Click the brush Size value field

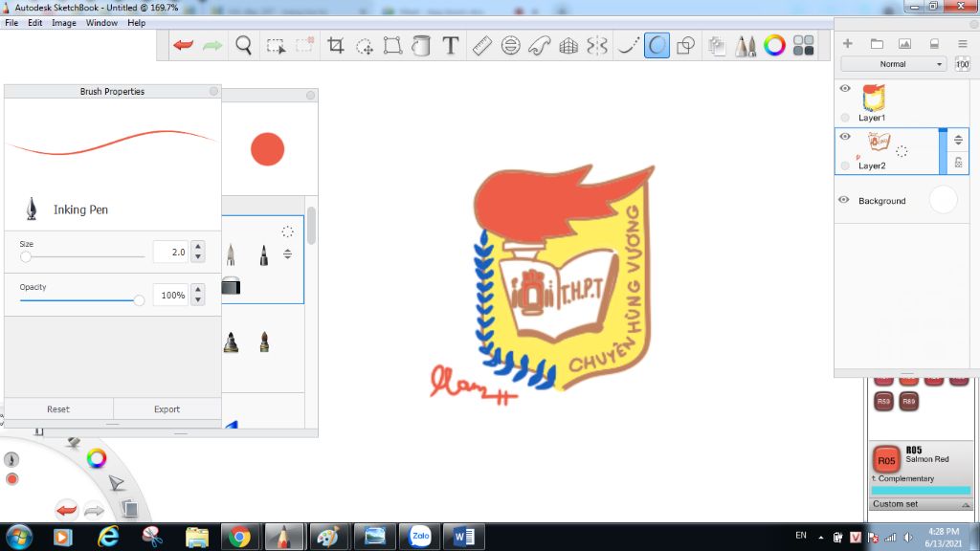point(170,252)
